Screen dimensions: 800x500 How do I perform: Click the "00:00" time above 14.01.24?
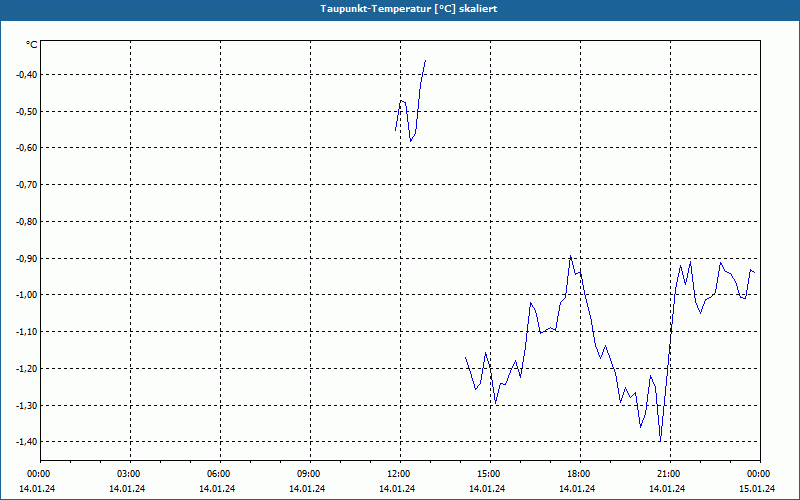click(38, 474)
